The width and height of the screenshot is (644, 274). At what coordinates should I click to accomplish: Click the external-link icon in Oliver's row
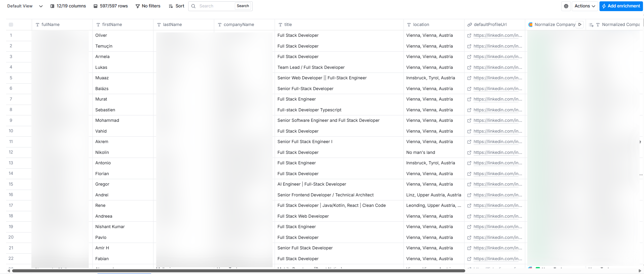point(469,35)
